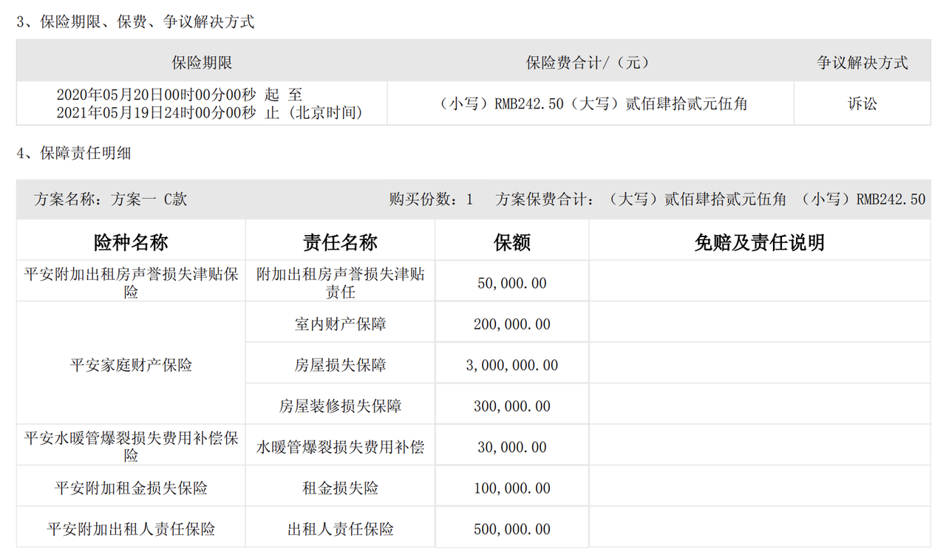This screenshot has height=560, width=946.
Task: Select the 室内财产保障 row label
Action: coord(340,324)
